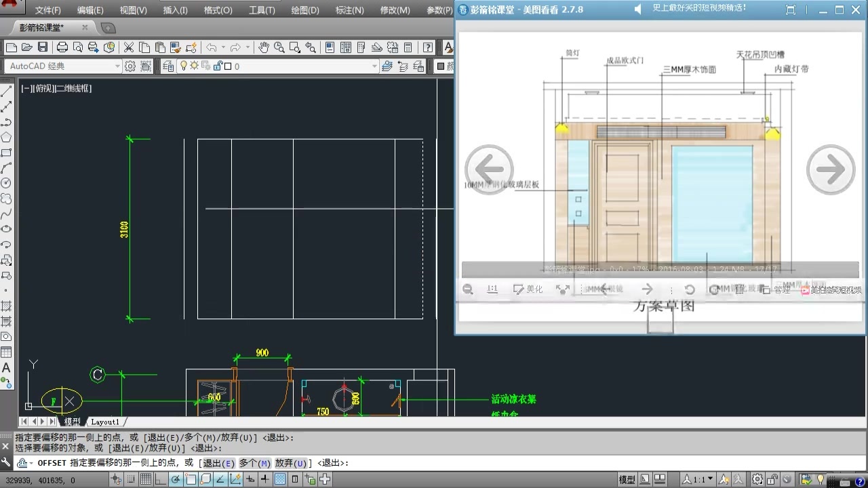Image resolution: width=868 pixels, height=488 pixels.
Task: Open the 二维线框 visual style menu
Action: point(73,88)
